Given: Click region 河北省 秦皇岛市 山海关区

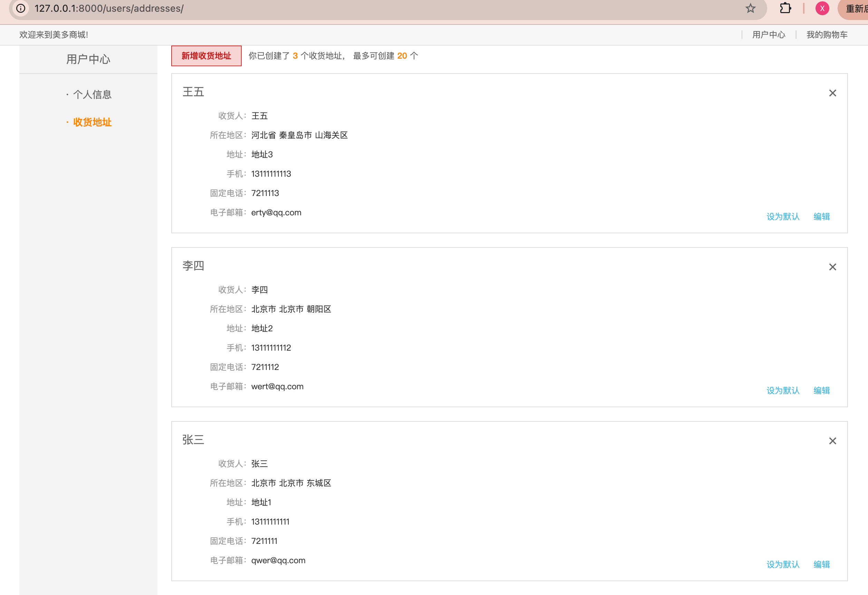Looking at the screenshot, I should point(300,135).
